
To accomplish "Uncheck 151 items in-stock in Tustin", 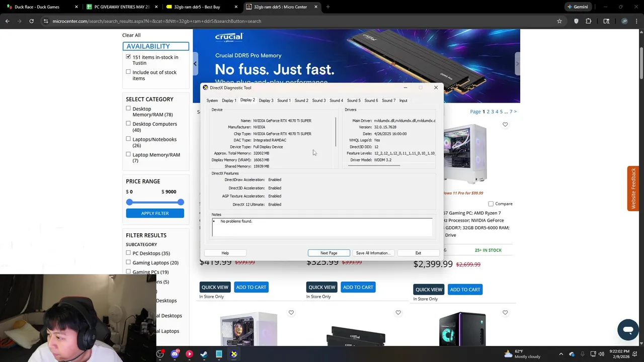I will pyautogui.click(x=128, y=57).
